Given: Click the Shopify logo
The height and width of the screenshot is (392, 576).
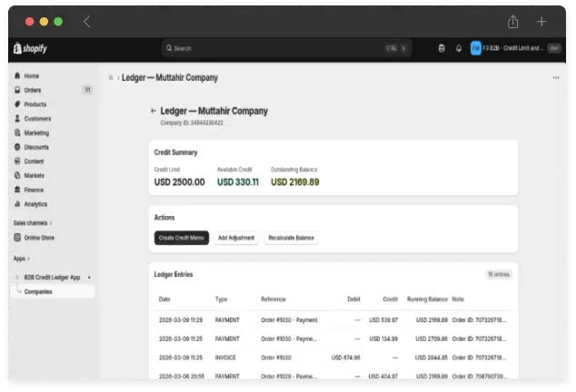Looking at the screenshot, I should point(30,48).
